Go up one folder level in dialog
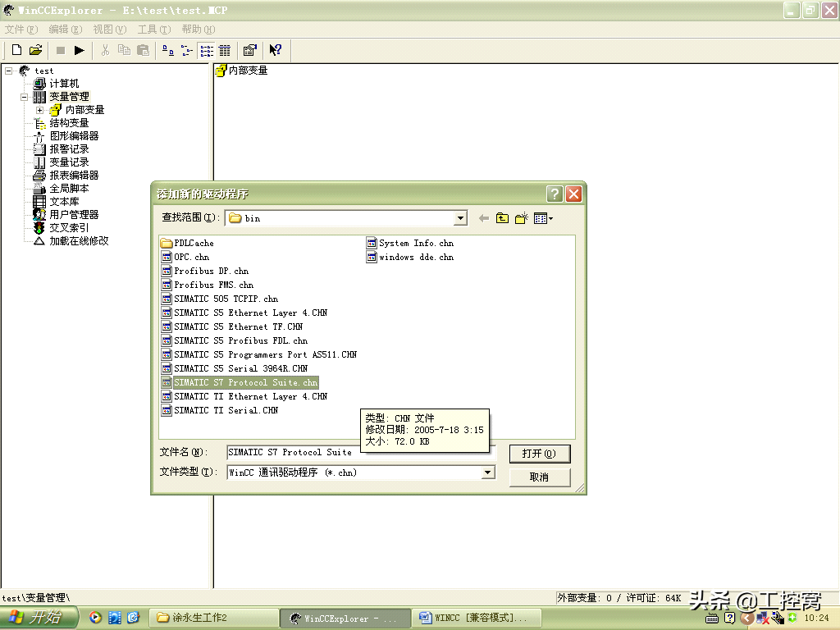Viewport: 840px width, 630px height. [502, 218]
